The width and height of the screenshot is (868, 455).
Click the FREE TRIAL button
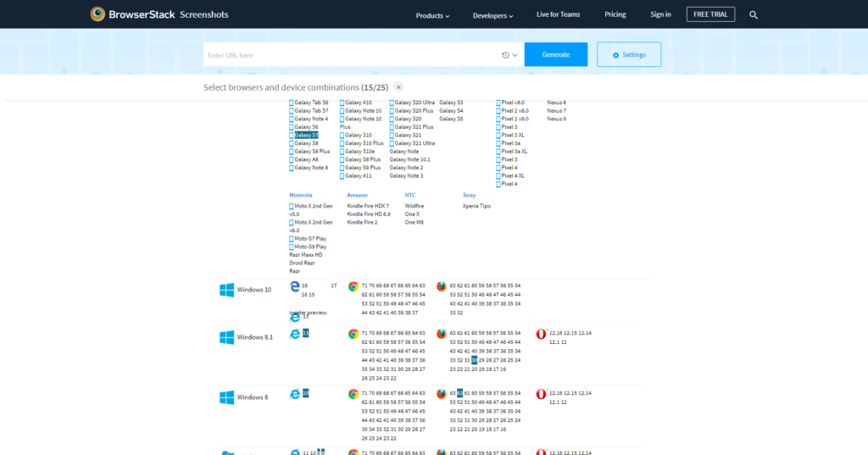click(711, 14)
